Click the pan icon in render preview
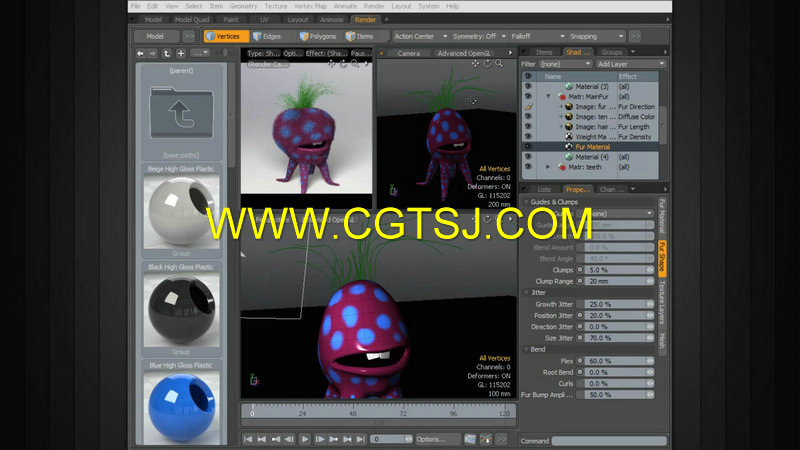The height and width of the screenshot is (450, 800). (332, 64)
